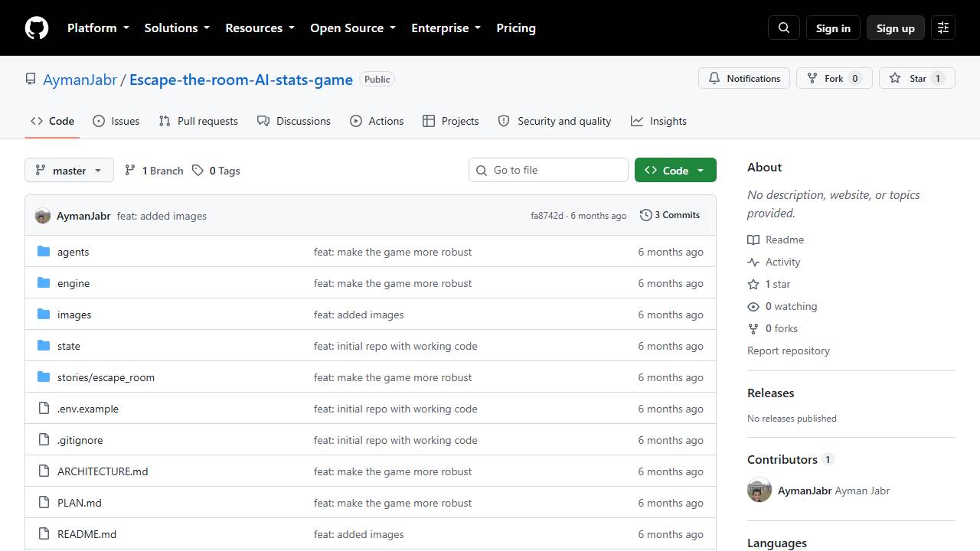Image resolution: width=980 pixels, height=551 pixels.
Task: Open the master branch selector
Action: pyautogui.click(x=69, y=170)
